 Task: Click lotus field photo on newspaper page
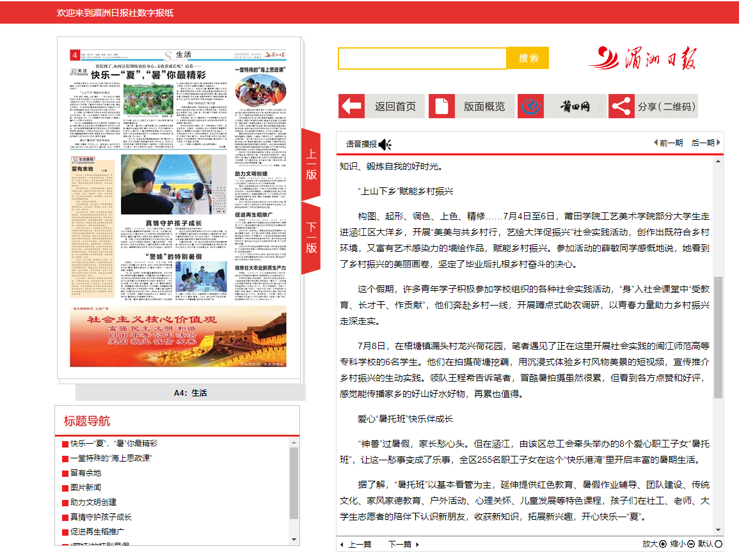pyautogui.click(x=148, y=99)
